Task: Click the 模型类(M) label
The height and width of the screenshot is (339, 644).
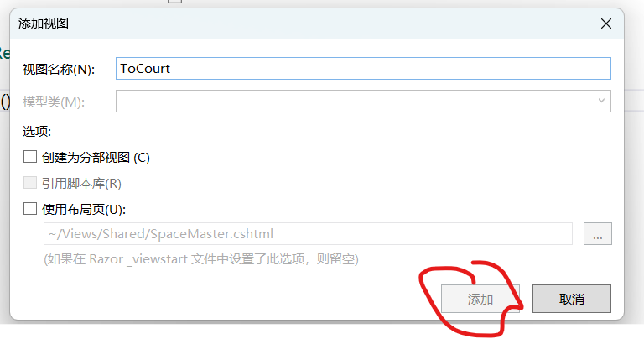Action: 54,102
